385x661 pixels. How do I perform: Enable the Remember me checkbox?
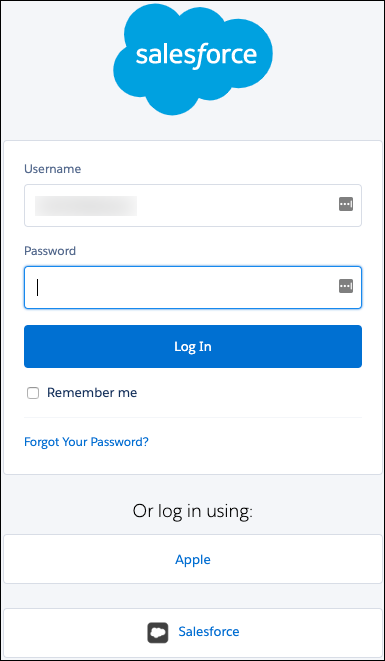click(x=33, y=393)
